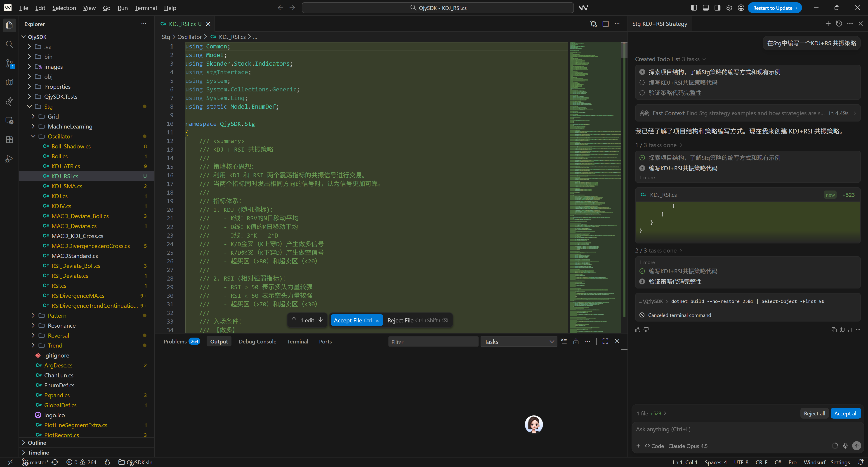Switch to the Debug Console tab
Image resolution: width=868 pixels, height=467 pixels.
coord(257,342)
